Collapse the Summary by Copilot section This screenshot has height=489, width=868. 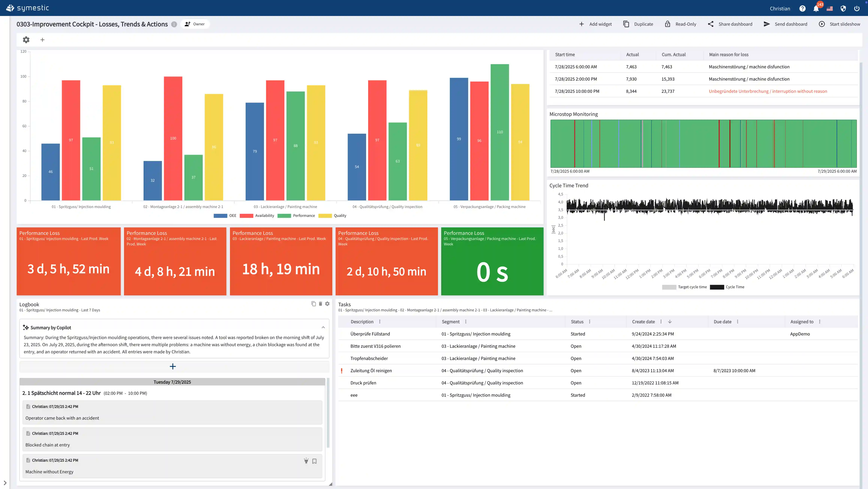[323, 327]
